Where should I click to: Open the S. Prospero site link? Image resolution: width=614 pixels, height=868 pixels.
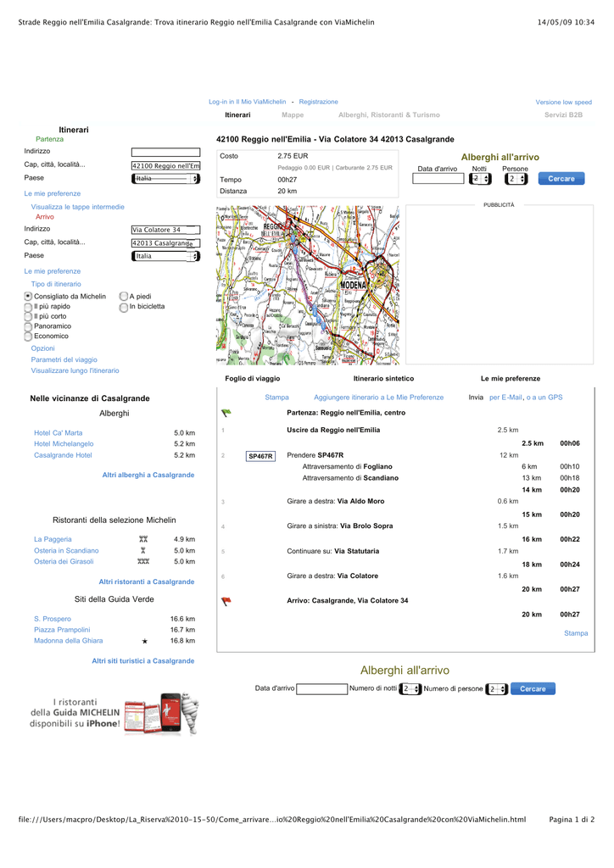[53, 619]
